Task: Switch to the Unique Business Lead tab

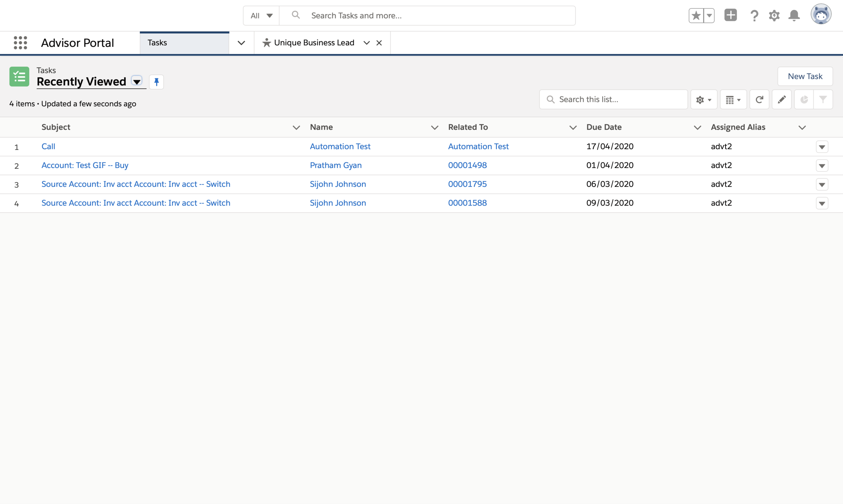Action: tap(313, 43)
